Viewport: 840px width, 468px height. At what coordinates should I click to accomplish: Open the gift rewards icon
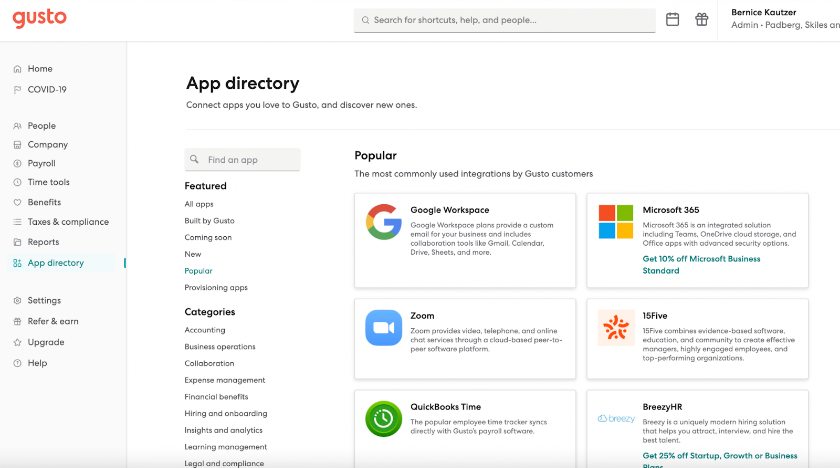click(702, 19)
